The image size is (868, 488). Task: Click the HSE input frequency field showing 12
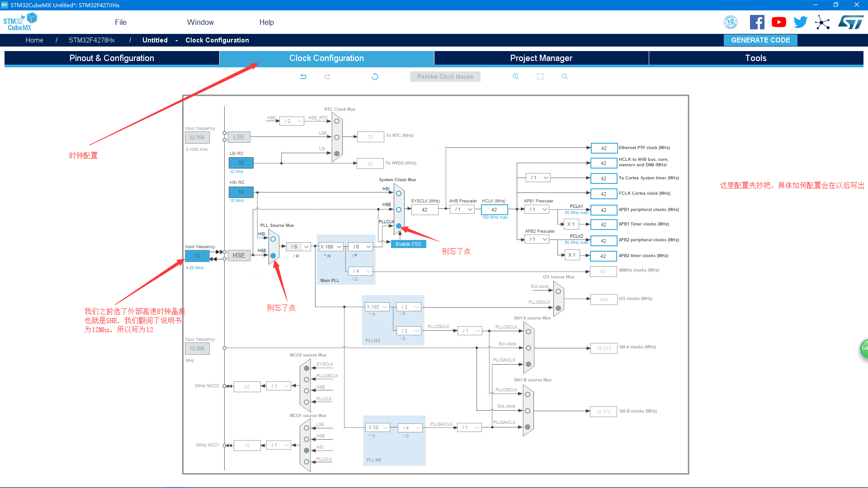pos(197,256)
